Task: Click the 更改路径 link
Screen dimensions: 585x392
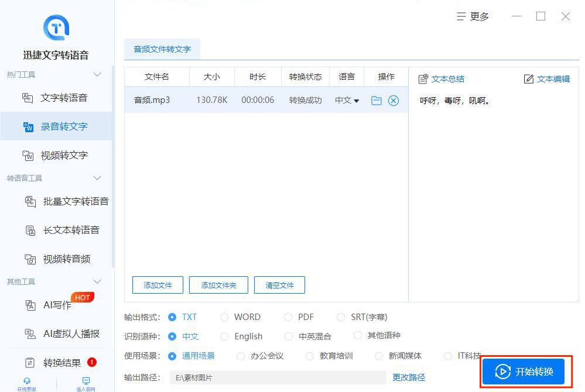Action: click(409, 377)
